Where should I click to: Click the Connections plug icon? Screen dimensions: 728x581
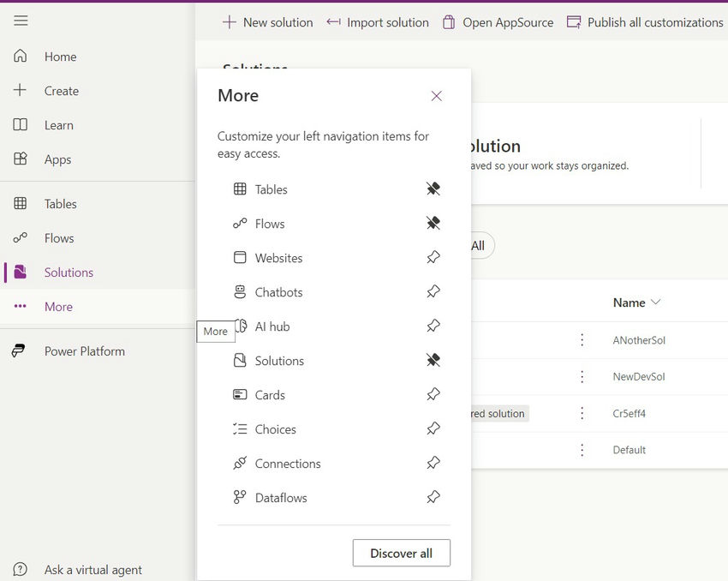240,464
